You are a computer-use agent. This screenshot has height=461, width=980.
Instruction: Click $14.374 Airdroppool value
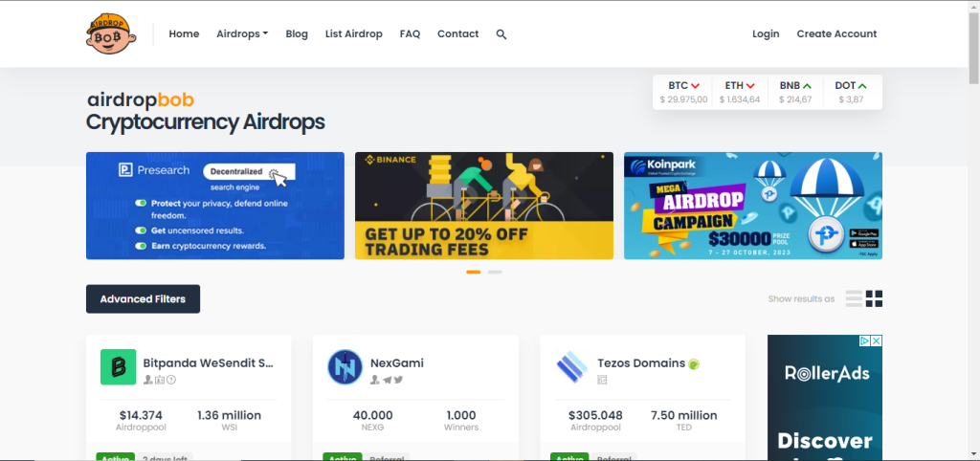click(x=141, y=415)
